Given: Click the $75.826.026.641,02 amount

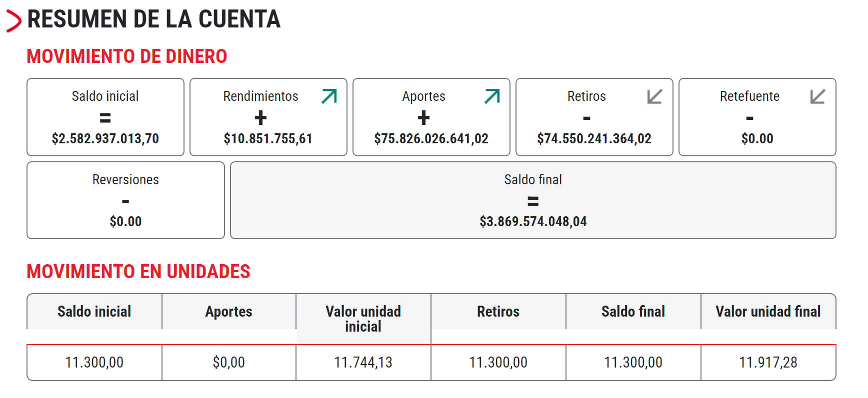Looking at the screenshot, I should tap(431, 138).
